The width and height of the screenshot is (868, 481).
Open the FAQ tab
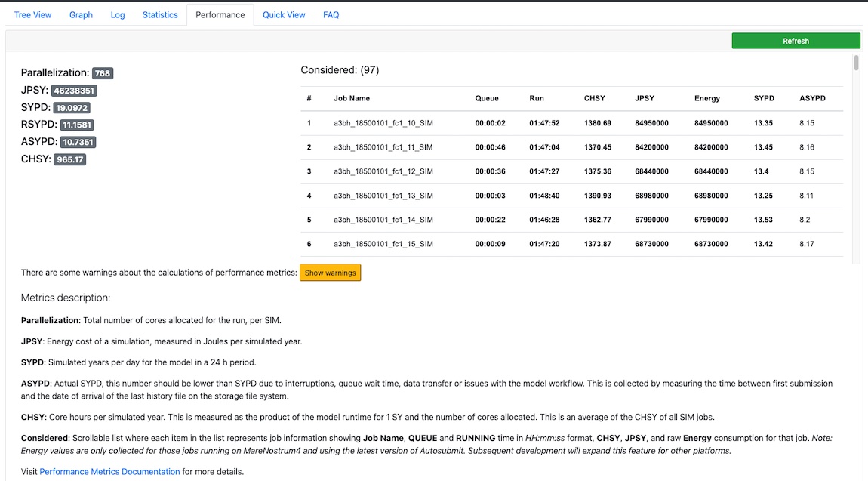pos(331,15)
